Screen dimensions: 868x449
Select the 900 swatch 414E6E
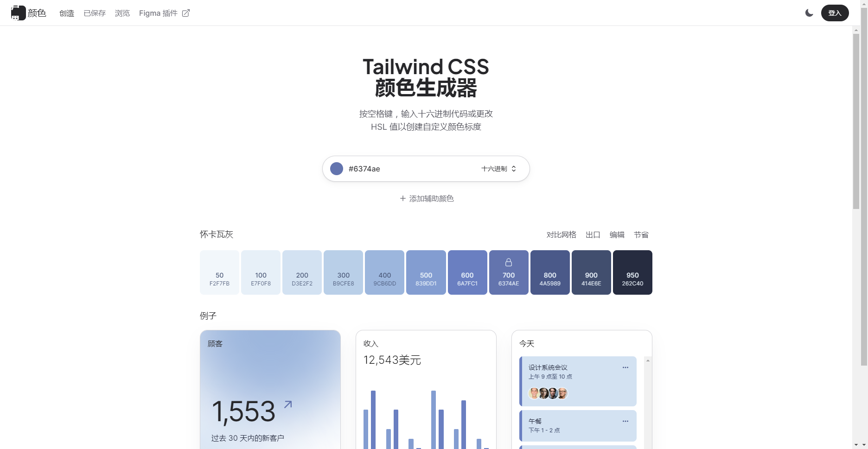pos(591,272)
